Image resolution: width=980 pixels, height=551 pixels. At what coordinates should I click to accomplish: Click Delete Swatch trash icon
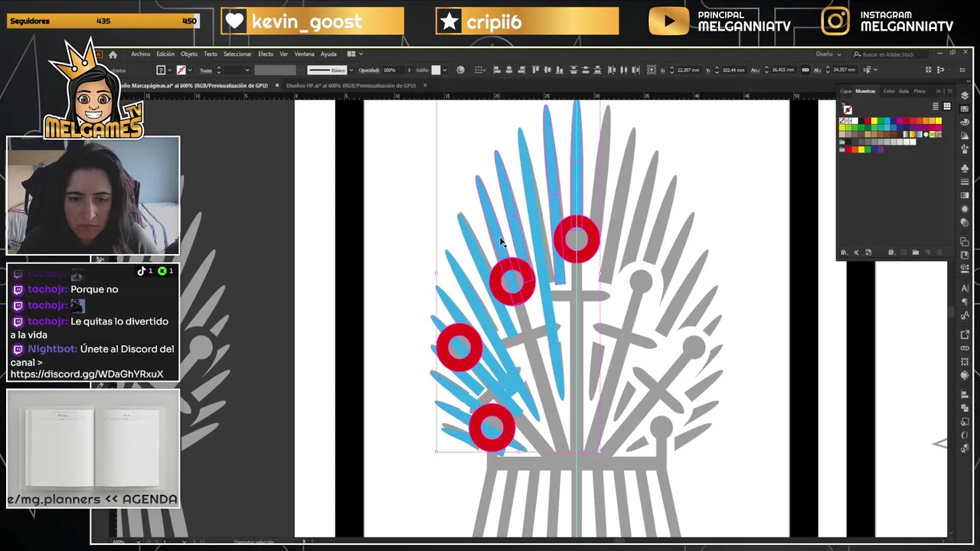pos(939,252)
